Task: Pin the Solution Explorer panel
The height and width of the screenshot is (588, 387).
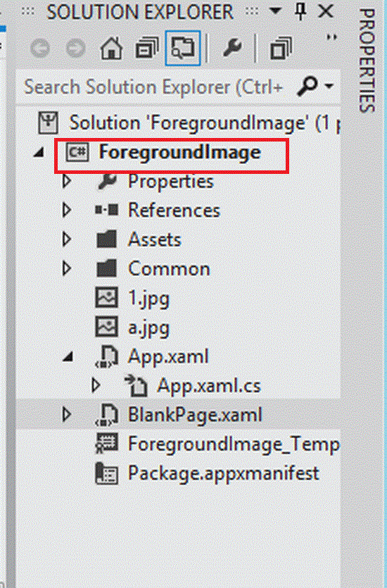Action: pos(300,13)
